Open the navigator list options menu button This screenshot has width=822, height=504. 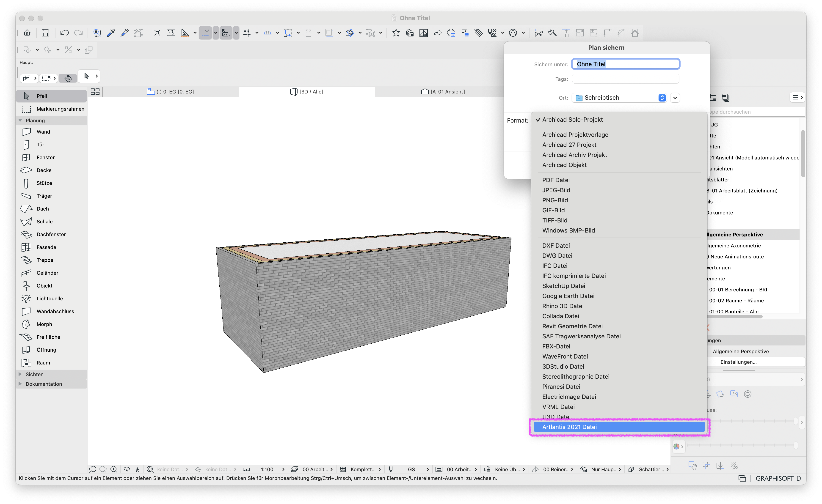[x=798, y=97]
